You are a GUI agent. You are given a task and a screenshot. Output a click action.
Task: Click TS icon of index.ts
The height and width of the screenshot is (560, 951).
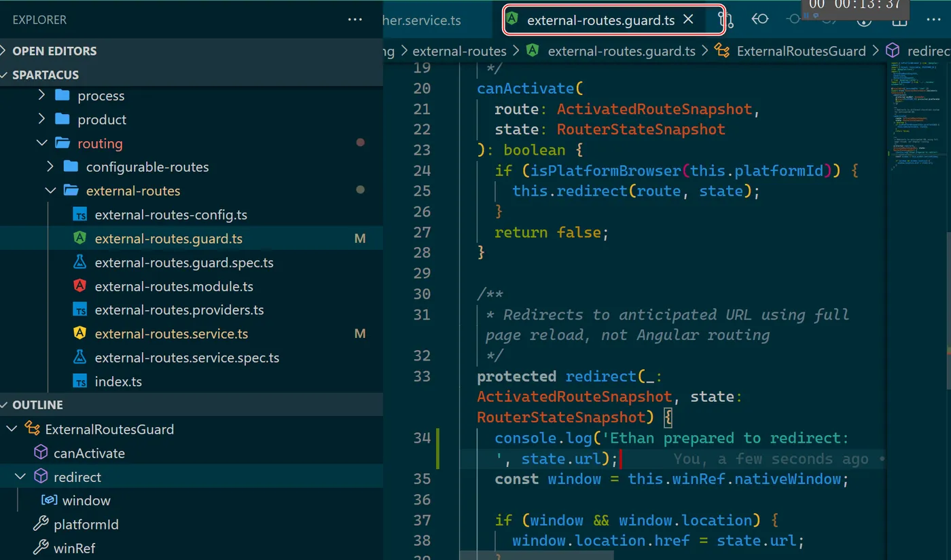80,381
